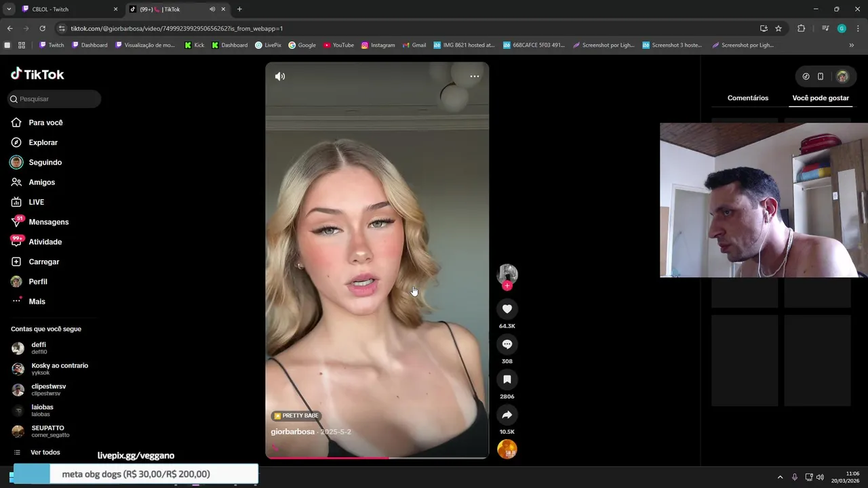The height and width of the screenshot is (488, 868).
Task: Open the profile avatar in the TikTok top right
Action: [x=842, y=77]
